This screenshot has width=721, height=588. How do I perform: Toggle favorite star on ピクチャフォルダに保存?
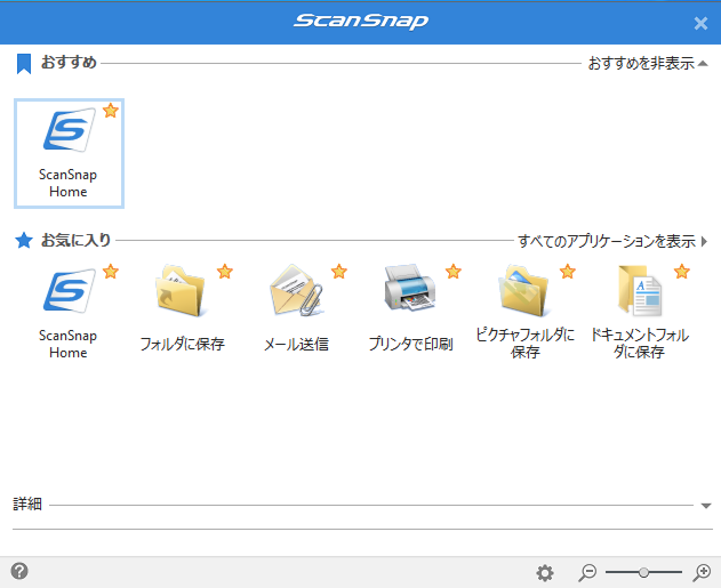coord(568,271)
